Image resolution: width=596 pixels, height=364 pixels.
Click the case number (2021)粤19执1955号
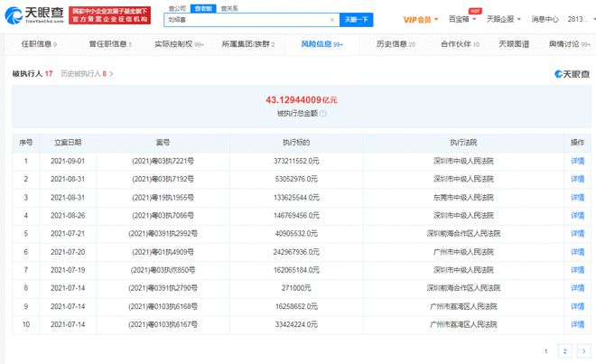pyautogui.click(x=163, y=198)
